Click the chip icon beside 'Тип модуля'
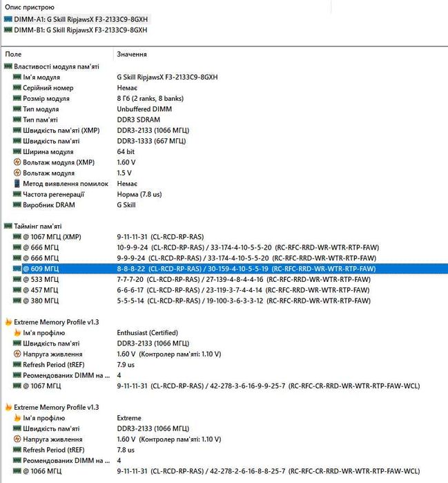The height and width of the screenshot is (483, 448). tap(17, 109)
